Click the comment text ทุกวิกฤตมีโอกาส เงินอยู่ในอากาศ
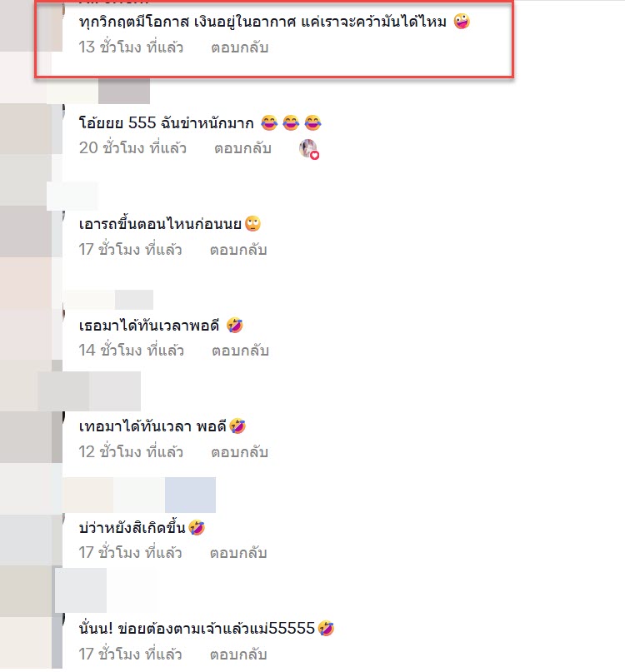 click(x=187, y=22)
